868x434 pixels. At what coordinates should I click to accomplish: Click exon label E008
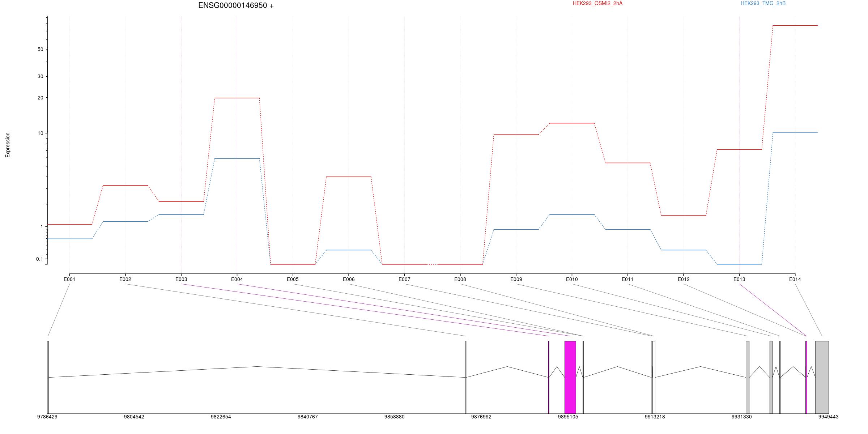(460, 279)
